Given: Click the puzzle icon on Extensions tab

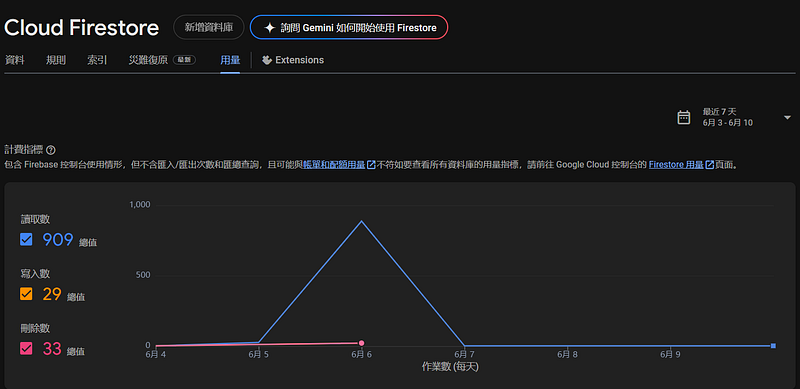Looking at the screenshot, I should [x=266, y=60].
